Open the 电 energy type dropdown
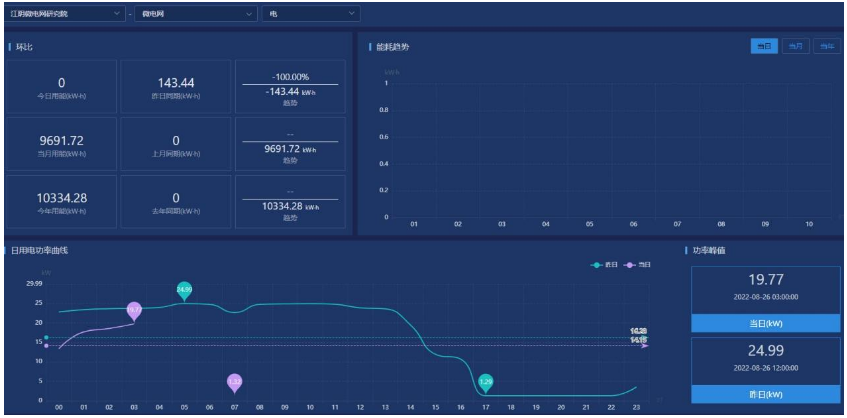 coord(310,14)
